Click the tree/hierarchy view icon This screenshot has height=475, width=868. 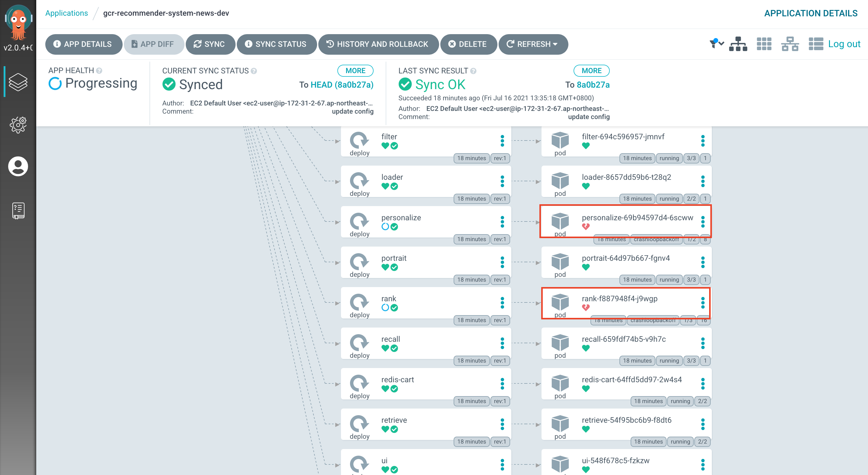[x=739, y=44]
